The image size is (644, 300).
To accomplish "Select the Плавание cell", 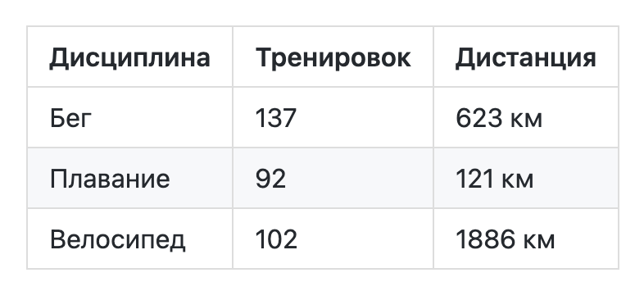I will tap(129, 178).
